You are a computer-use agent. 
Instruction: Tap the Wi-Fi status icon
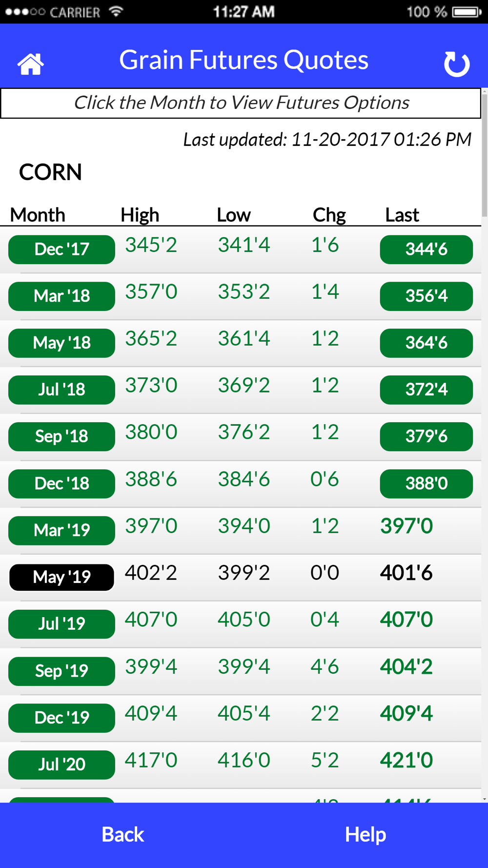click(x=116, y=11)
